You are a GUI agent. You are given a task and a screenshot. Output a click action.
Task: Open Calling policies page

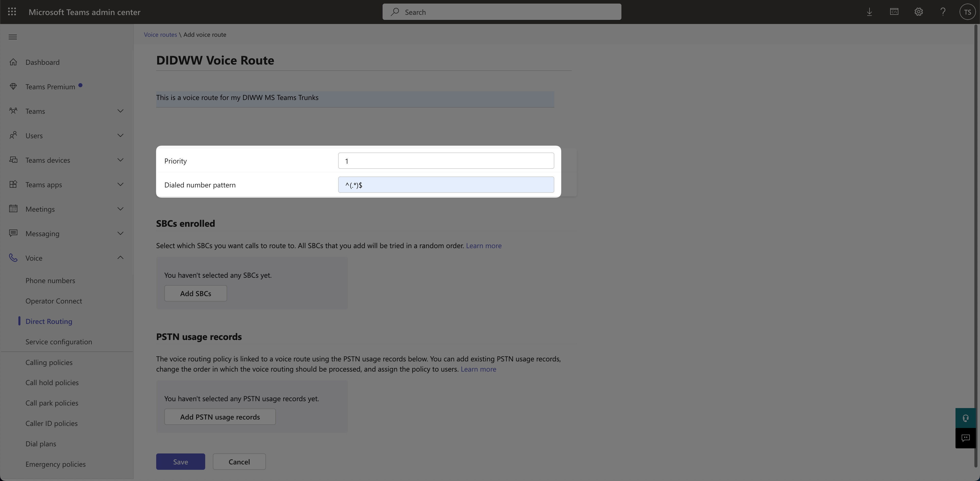pos(49,362)
